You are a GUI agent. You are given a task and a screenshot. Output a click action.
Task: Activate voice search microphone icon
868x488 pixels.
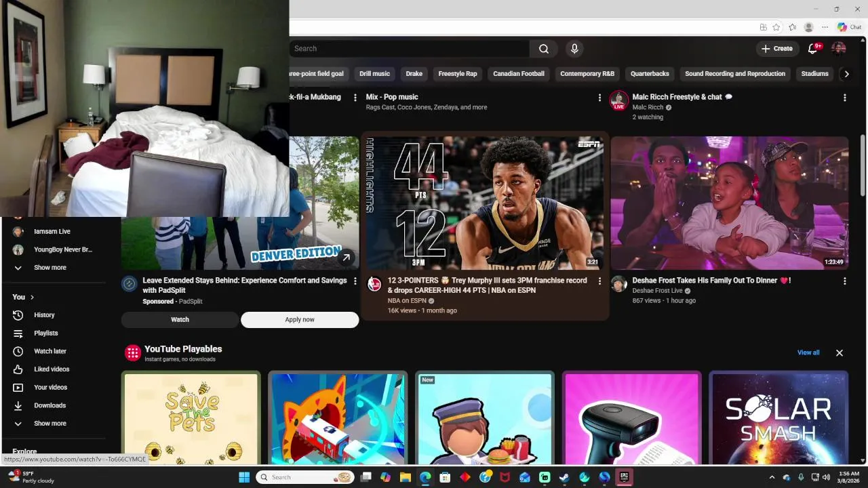click(574, 49)
